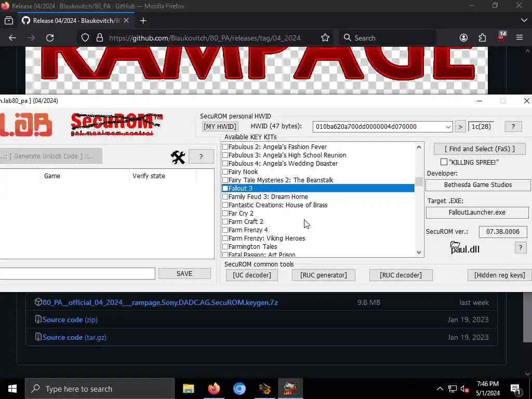
Task: Click the GitHub URL address bar
Action: point(205,37)
